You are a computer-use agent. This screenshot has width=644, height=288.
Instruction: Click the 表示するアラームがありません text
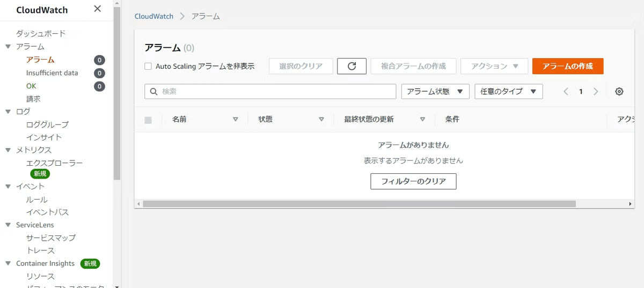pyautogui.click(x=413, y=160)
